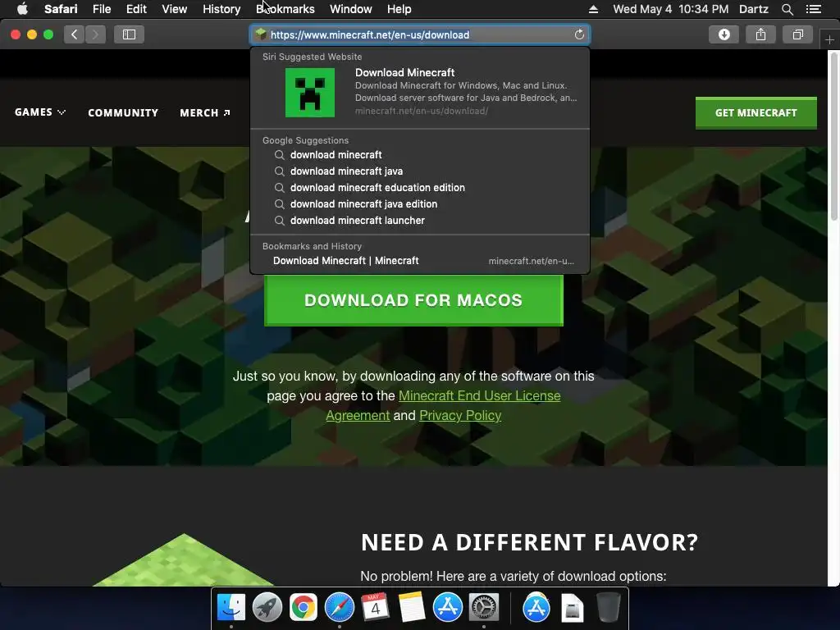Open Notes from the Dock
The height and width of the screenshot is (630, 840).
coord(412,607)
